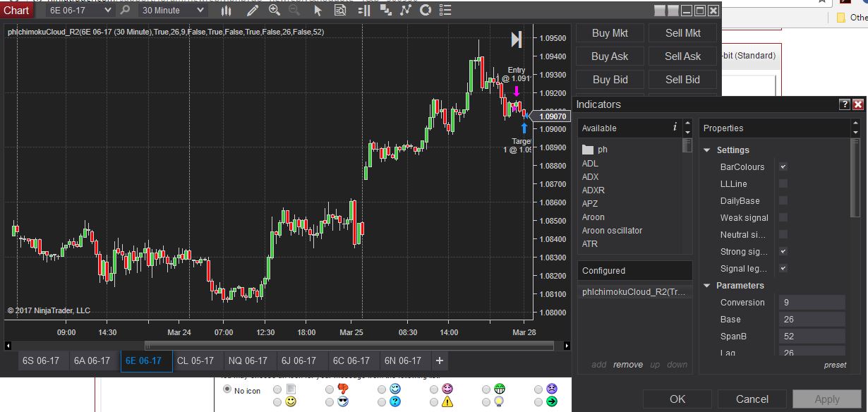
Task: Select the pointer cursor tool
Action: [318, 11]
